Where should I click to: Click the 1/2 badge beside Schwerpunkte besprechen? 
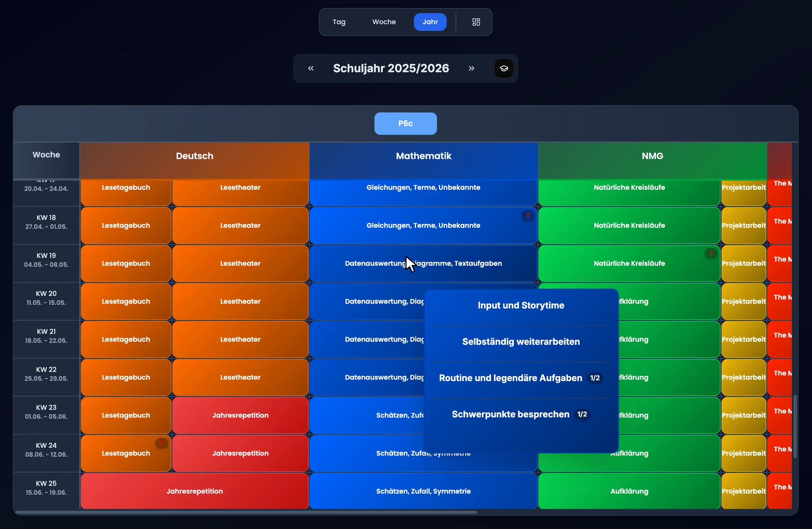pyautogui.click(x=582, y=414)
